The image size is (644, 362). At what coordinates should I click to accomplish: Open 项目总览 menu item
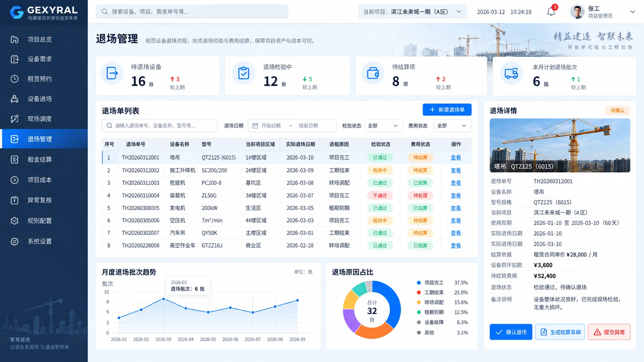point(44,39)
